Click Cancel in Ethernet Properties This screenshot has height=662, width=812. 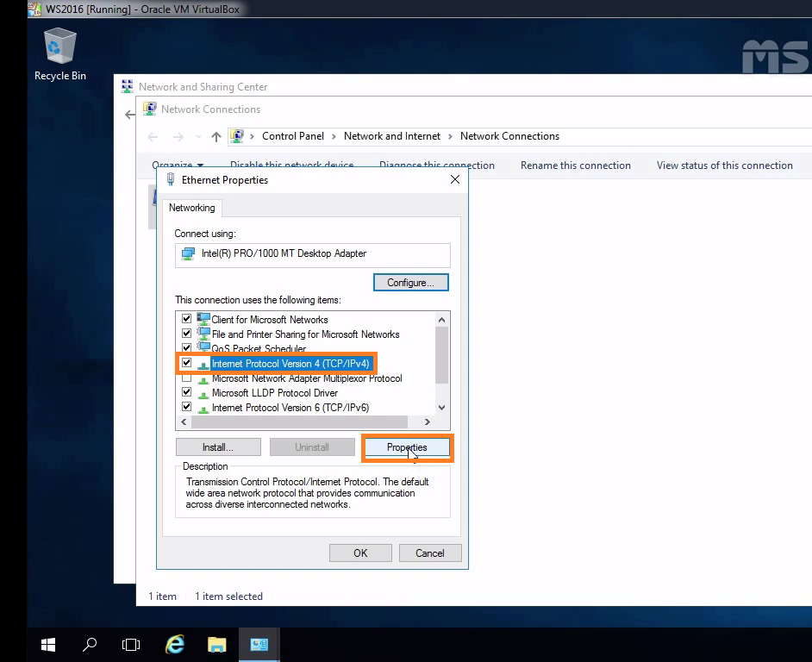(x=430, y=553)
